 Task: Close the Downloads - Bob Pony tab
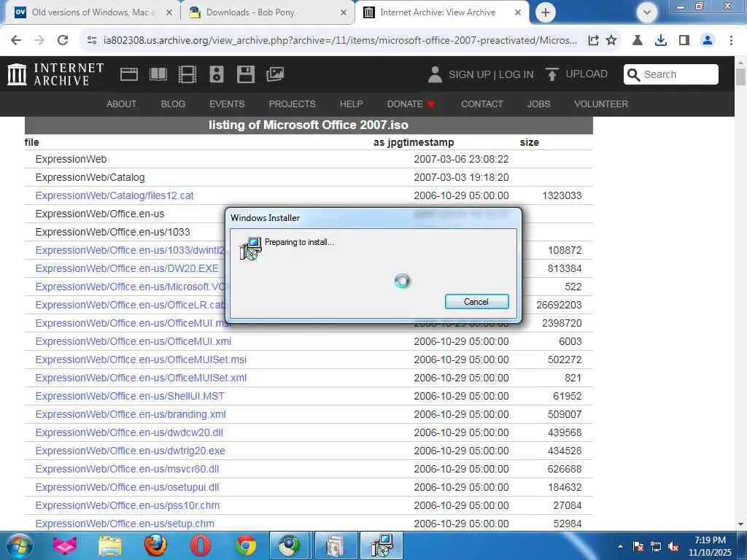(344, 13)
